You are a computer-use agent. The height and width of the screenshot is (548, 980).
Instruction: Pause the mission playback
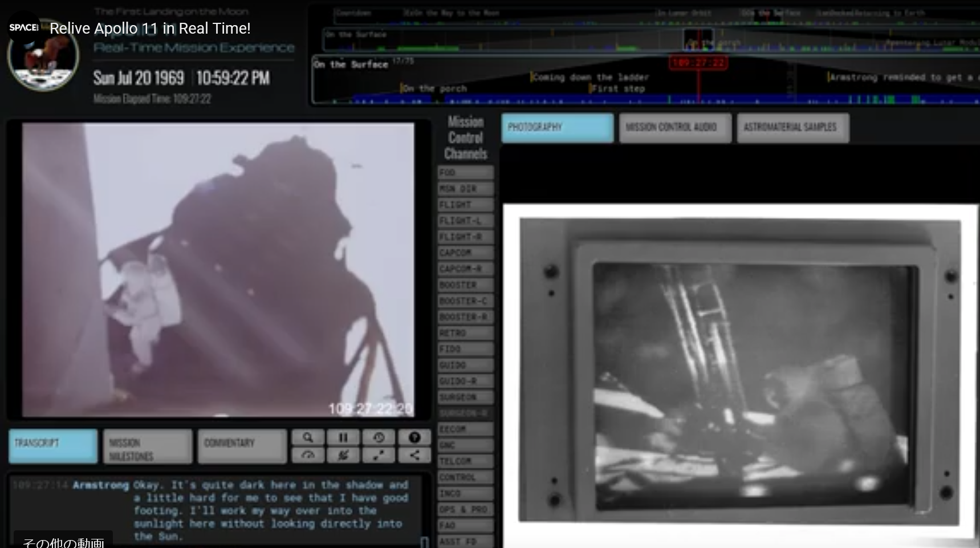tap(343, 437)
